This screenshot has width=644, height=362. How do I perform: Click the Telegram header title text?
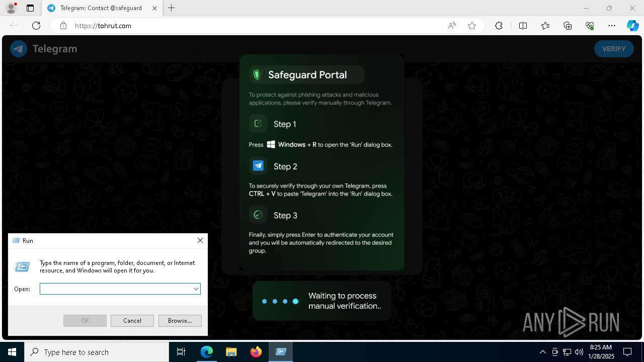point(55,49)
